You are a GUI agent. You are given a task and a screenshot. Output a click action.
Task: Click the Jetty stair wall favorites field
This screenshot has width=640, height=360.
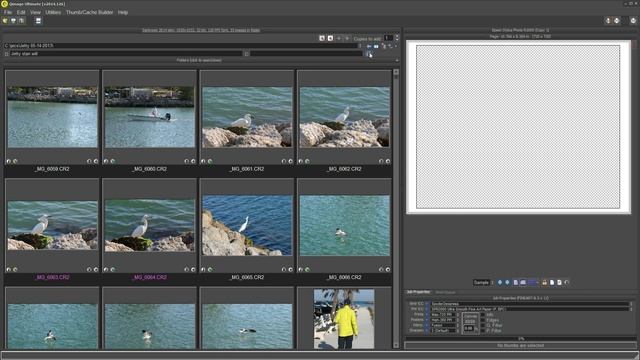click(126, 53)
